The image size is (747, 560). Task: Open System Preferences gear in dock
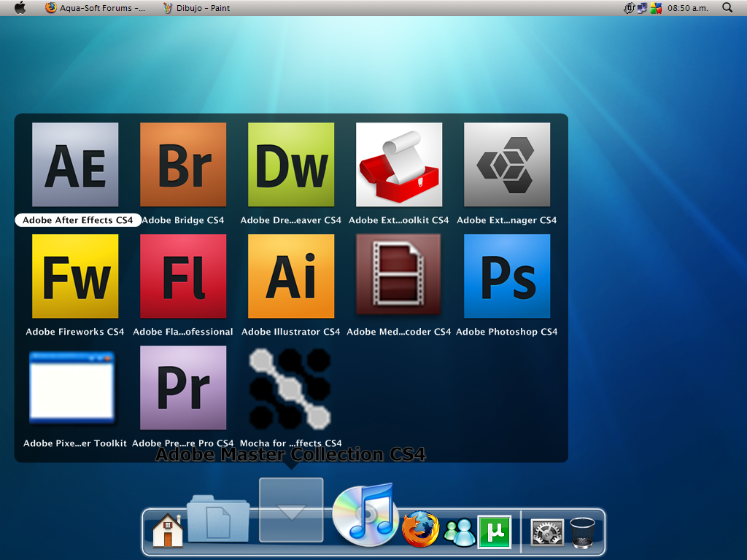click(x=547, y=532)
